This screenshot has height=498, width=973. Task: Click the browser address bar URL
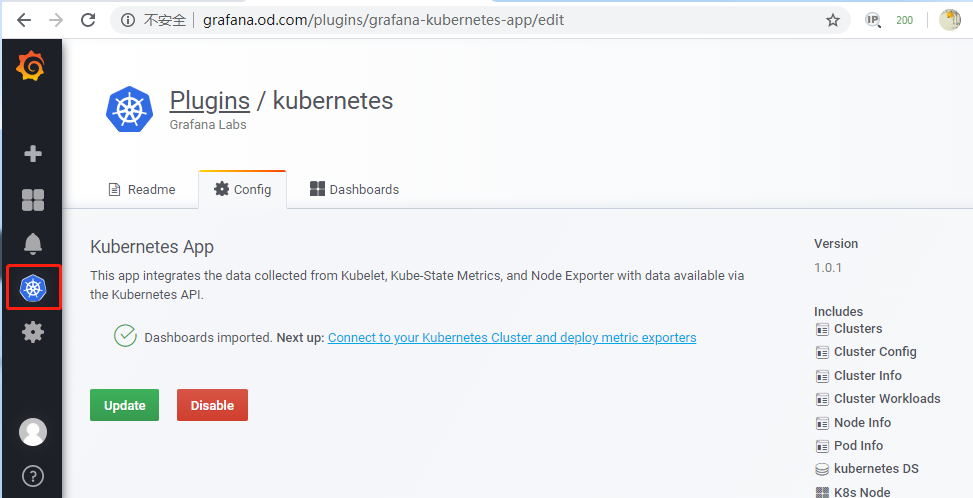click(383, 20)
